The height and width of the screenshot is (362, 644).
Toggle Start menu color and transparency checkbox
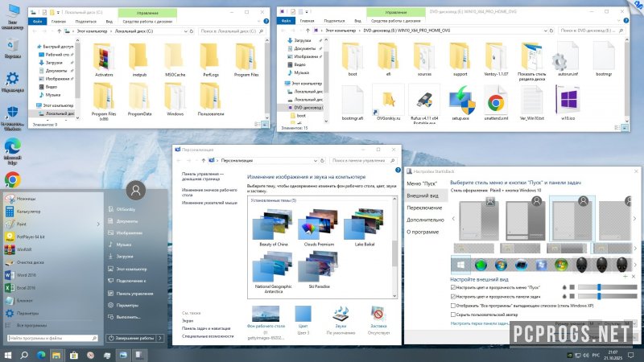pyautogui.click(x=453, y=287)
